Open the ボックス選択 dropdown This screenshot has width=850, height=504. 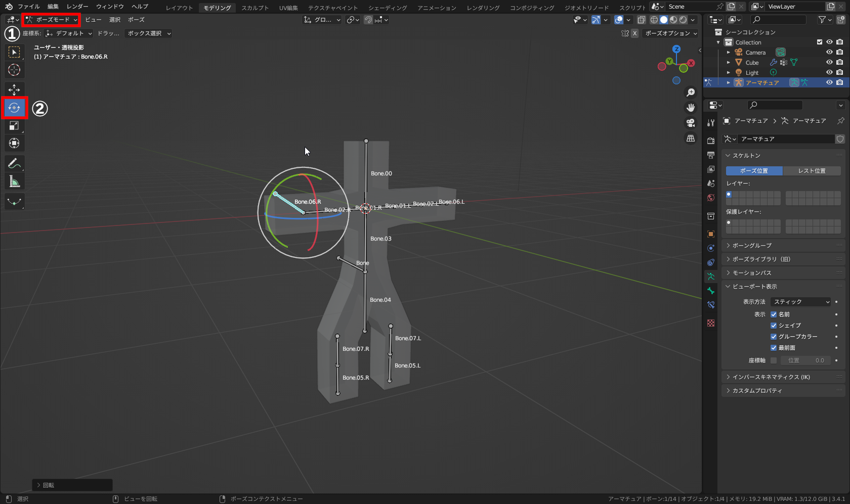pos(149,33)
